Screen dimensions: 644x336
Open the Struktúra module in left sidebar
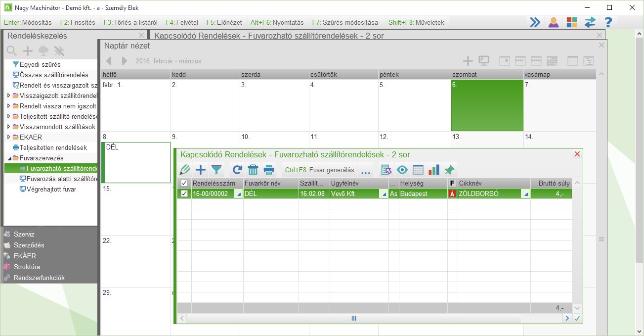(27, 267)
